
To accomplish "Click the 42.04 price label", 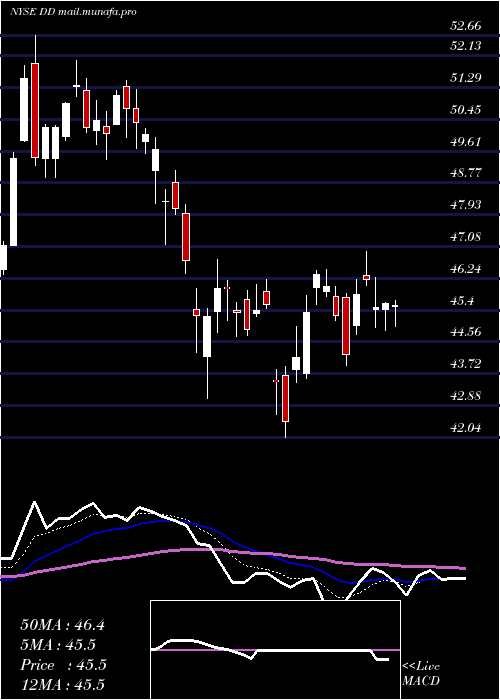I will 466,428.
